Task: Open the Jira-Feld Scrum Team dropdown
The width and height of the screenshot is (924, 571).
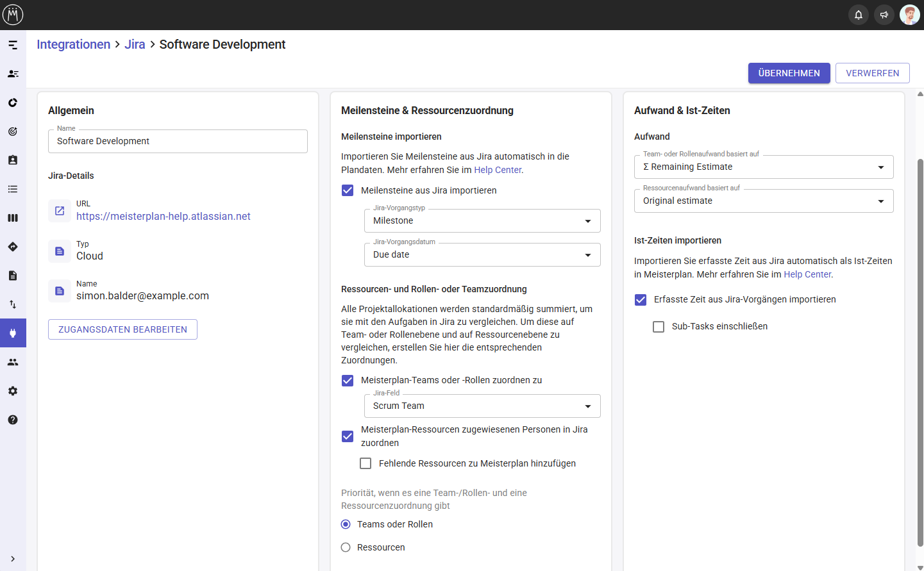Action: point(482,406)
